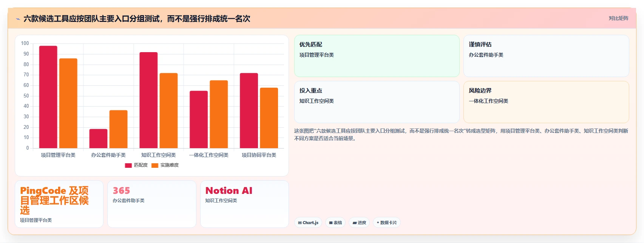Click the orange 一体化工作空间类 实施难度 bar

[x=219, y=114]
